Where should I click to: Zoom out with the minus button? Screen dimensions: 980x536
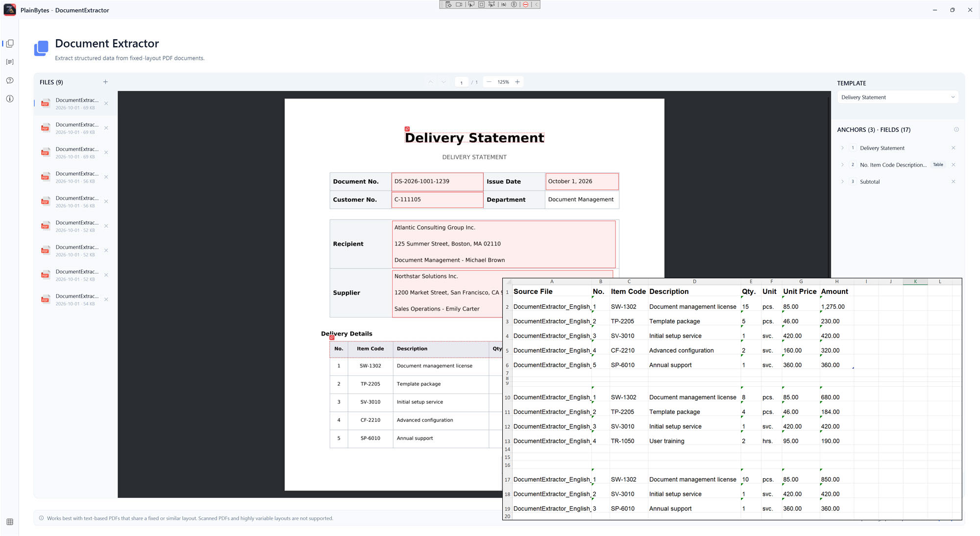point(489,82)
